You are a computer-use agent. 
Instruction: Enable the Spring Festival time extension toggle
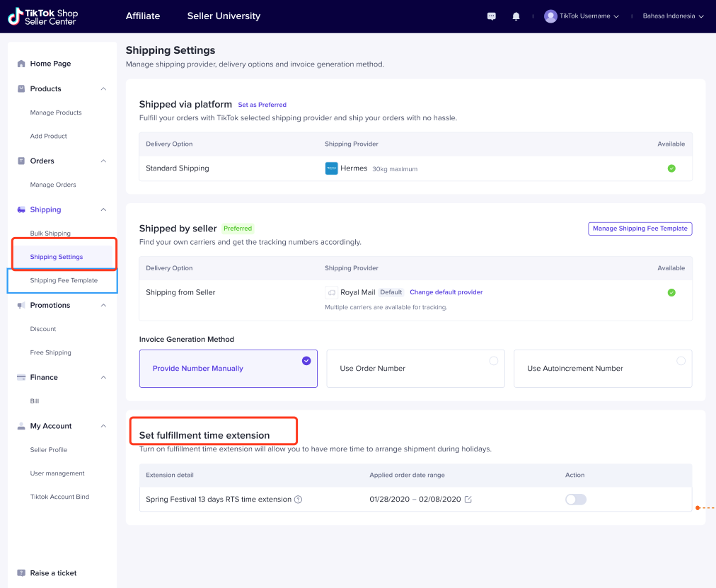click(575, 500)
